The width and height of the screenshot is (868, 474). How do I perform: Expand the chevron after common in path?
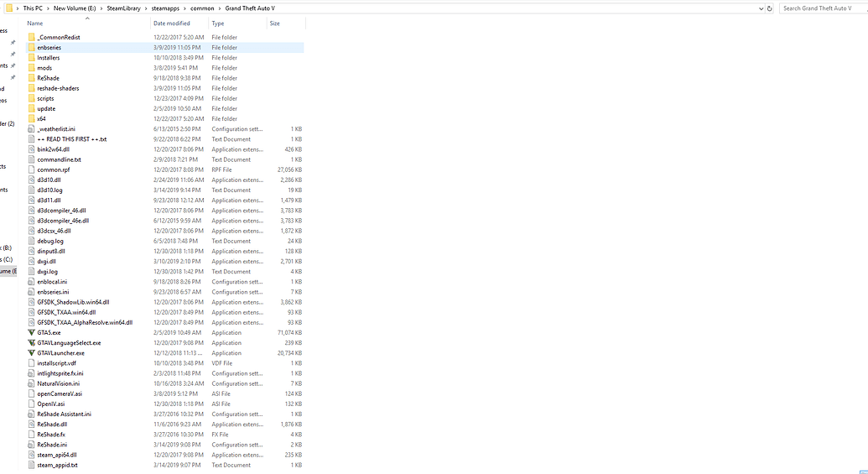[220, 8]
